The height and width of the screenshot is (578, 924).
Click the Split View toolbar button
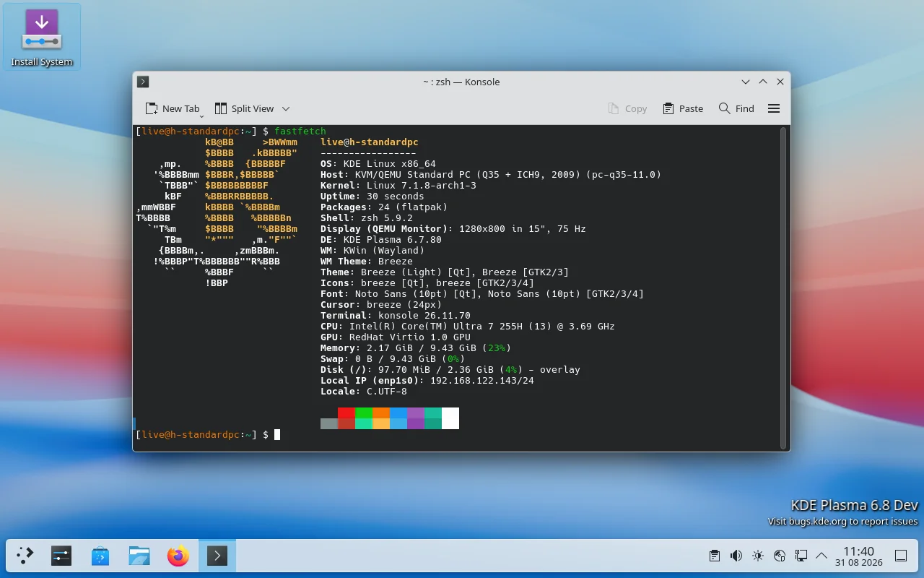point(244,108)
